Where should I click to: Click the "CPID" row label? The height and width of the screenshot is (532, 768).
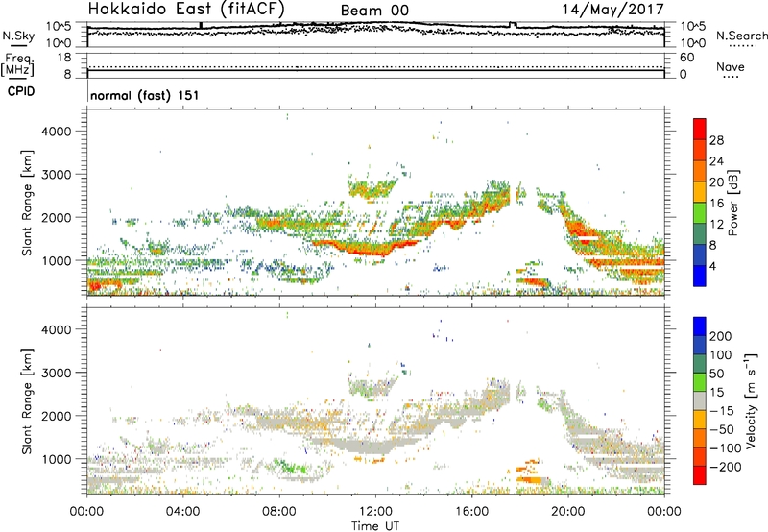point(21,91)
